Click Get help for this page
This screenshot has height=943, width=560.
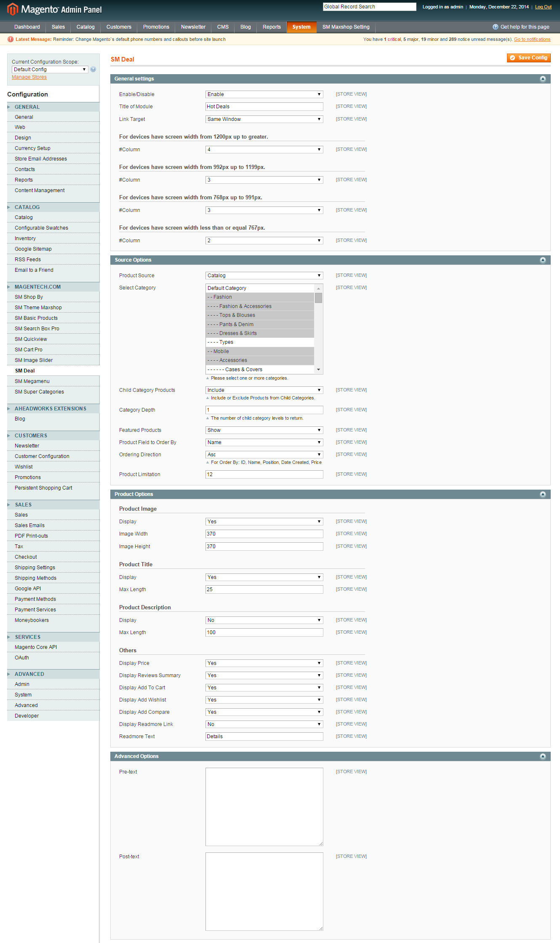click(x=525, y=27)
